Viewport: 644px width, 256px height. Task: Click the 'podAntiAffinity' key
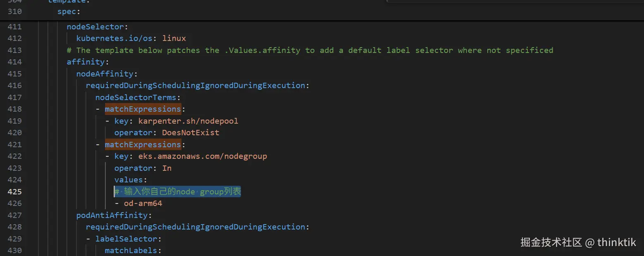point(112,215)
